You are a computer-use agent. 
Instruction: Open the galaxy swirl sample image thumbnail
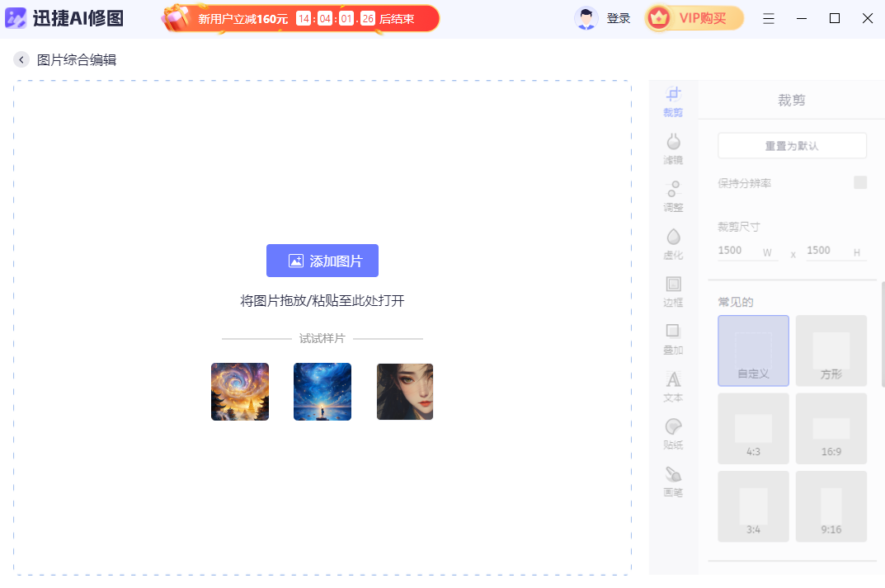pyautogui.click(x=239, y=391)
